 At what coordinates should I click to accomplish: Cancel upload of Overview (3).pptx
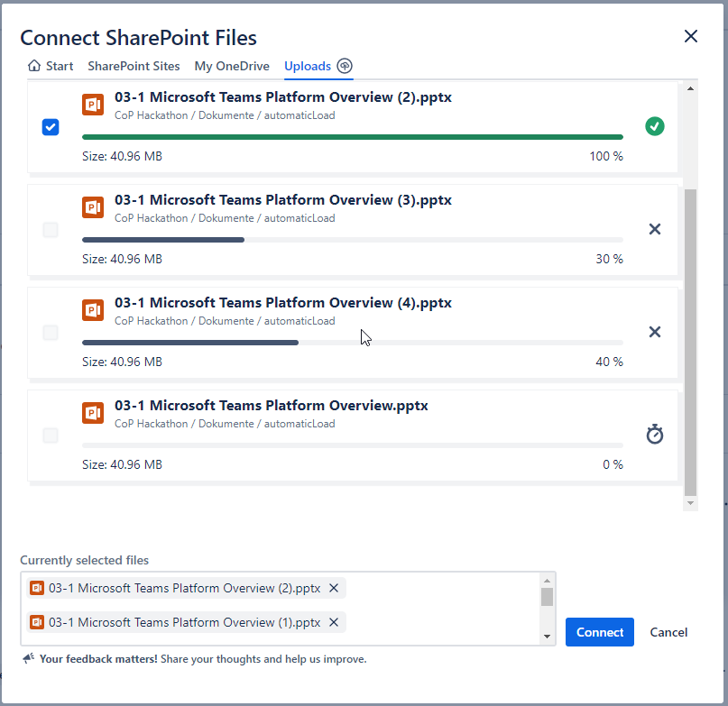tap(655, 229)
